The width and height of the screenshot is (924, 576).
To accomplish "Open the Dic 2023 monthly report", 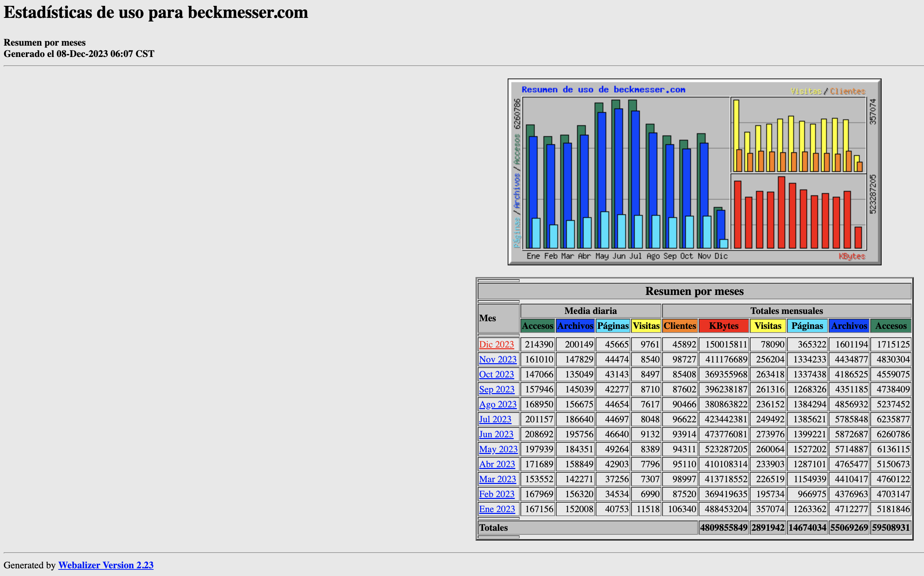I will [496, 344].
